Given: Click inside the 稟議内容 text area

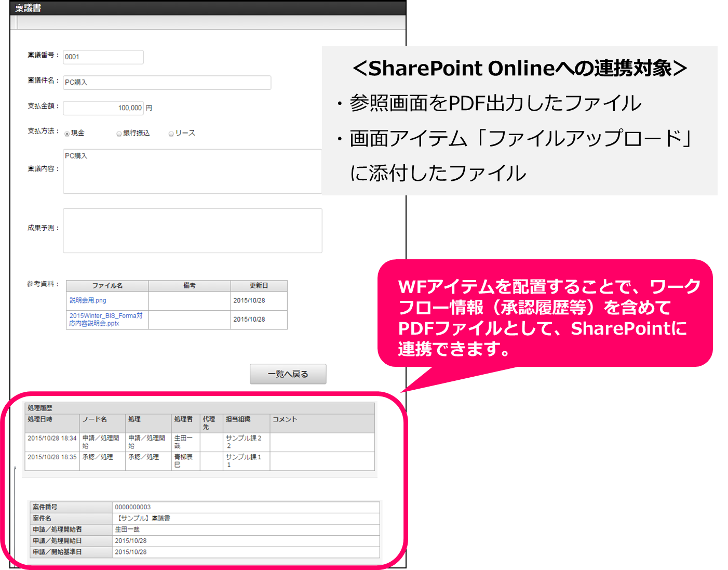Looking at the screenshot, I should tap(192, 171).
